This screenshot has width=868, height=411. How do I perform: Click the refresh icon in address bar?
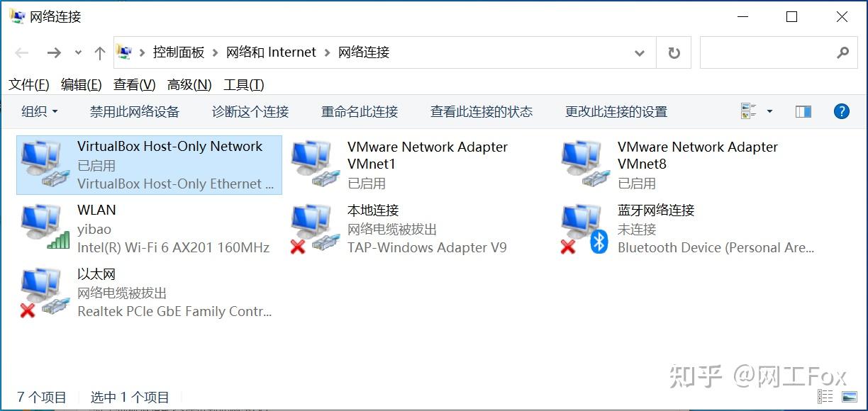(672, 52)
